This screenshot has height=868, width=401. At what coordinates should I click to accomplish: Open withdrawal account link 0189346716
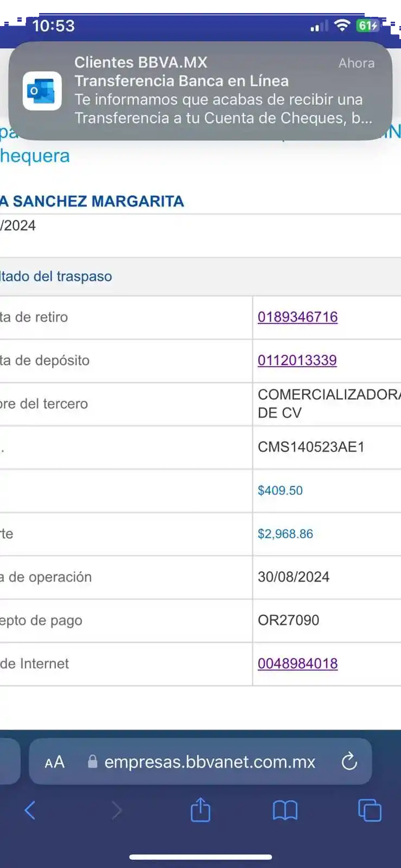tap(297, 317)
